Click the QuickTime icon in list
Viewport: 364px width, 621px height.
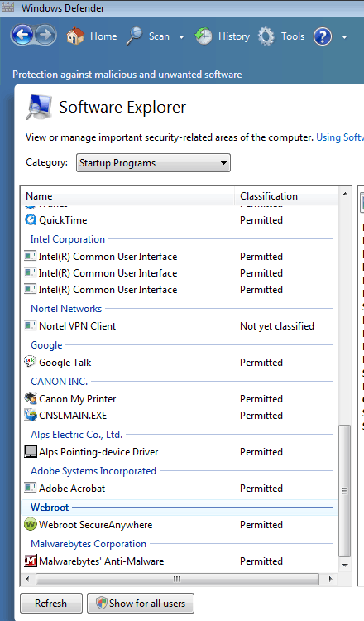pos(31,219)
